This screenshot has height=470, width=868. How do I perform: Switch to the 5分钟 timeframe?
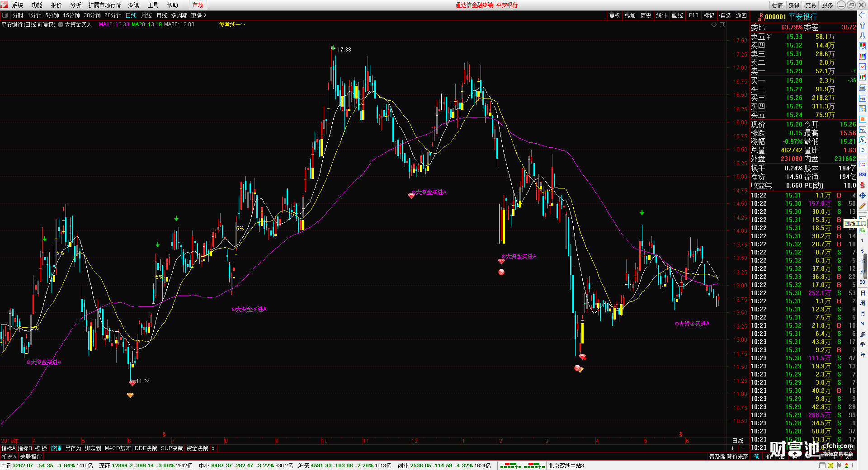point(52,15)
